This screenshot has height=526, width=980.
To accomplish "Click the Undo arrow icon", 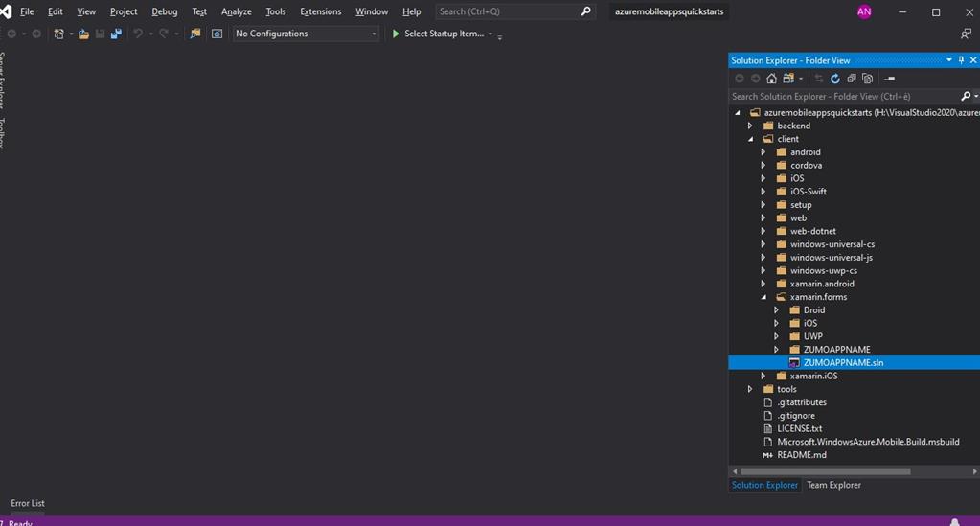I will coord(138,34).
